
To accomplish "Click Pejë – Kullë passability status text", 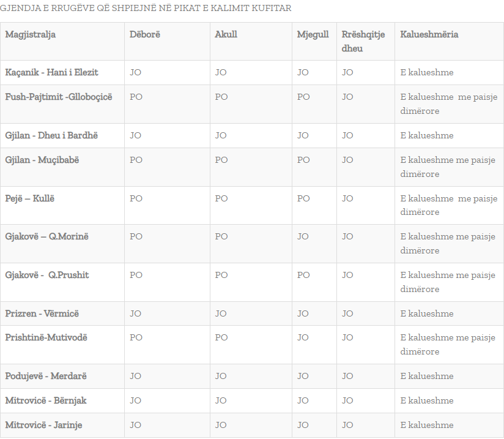I will point(449,205).
